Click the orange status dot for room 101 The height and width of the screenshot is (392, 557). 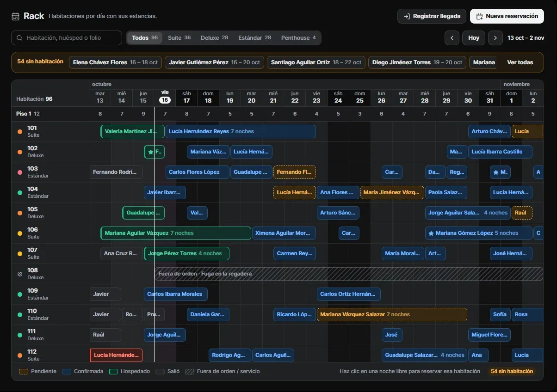click(x=20, y=132)
